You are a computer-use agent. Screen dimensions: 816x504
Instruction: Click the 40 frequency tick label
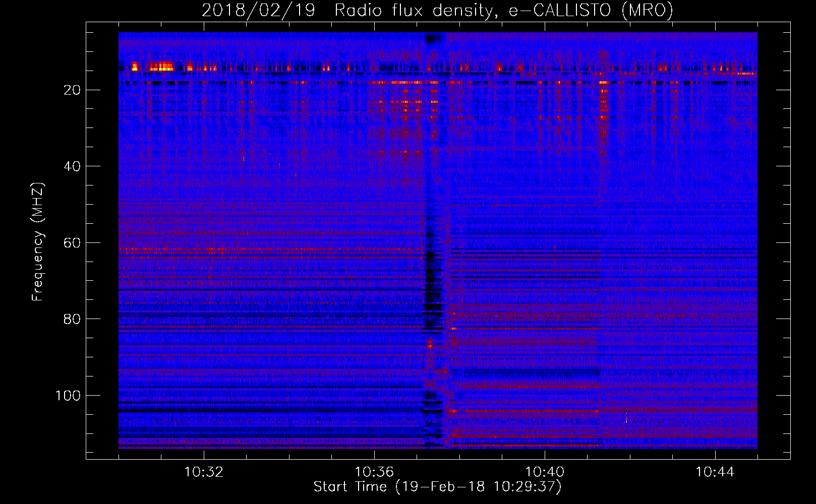(x=72, y=166)
